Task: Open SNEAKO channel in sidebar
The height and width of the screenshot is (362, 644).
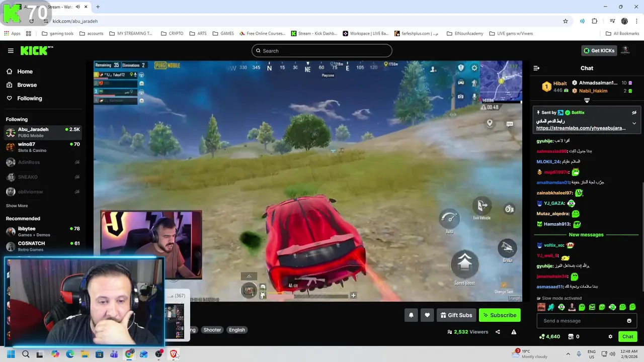Action: [x=43, y=177]
